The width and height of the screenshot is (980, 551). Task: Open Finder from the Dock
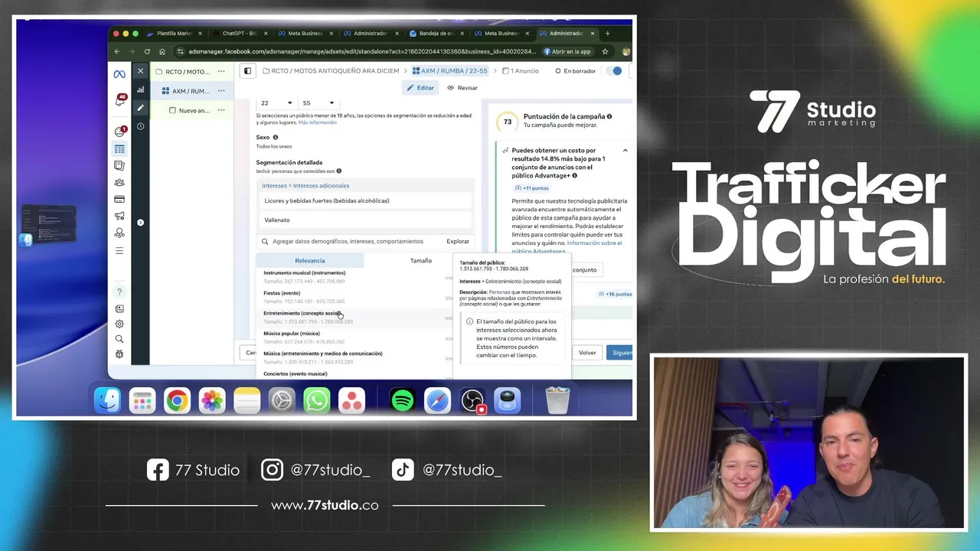click(107, 400)
